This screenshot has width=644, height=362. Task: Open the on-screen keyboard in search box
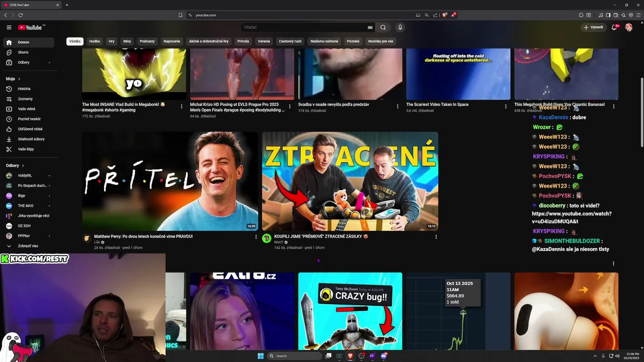pyautogui.click(x=370, y=27)
